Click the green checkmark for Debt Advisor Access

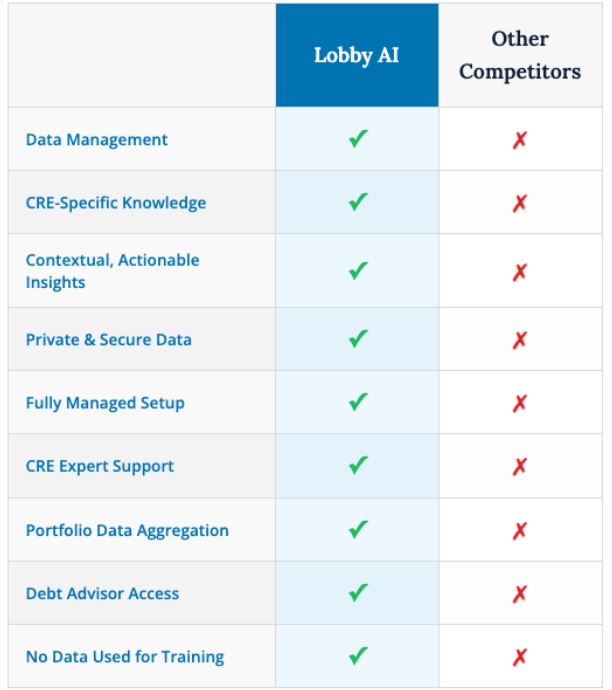[x=358, y=593]
